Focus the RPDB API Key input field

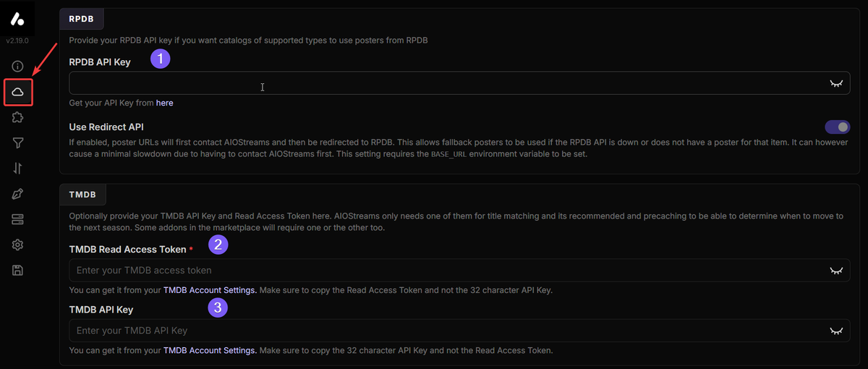click(459, 83)
